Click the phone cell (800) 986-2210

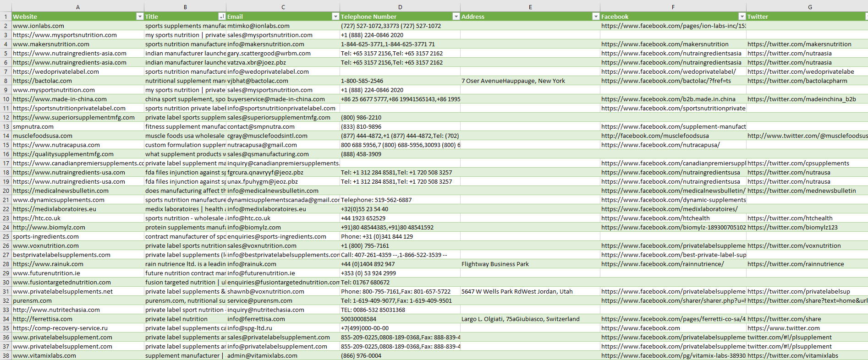point(400,117)
